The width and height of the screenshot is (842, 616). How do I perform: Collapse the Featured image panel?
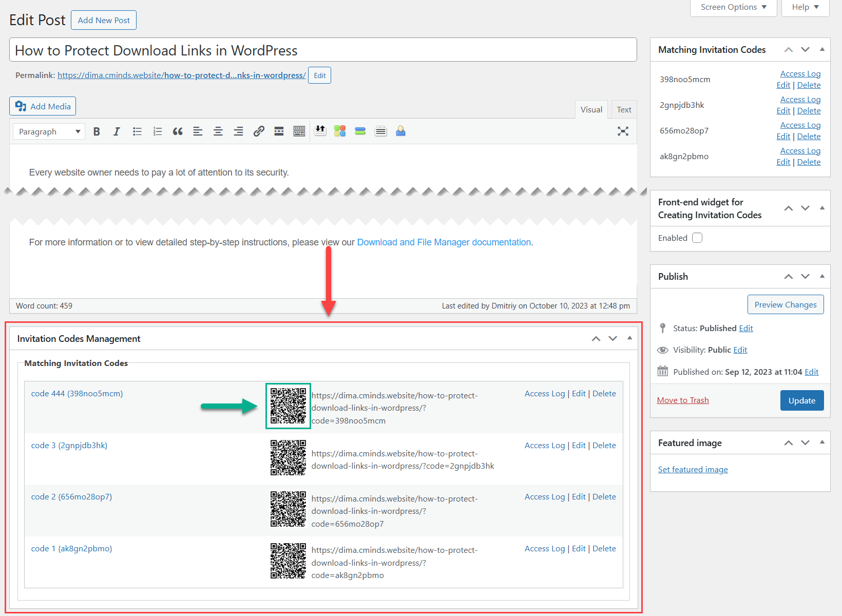822,443
